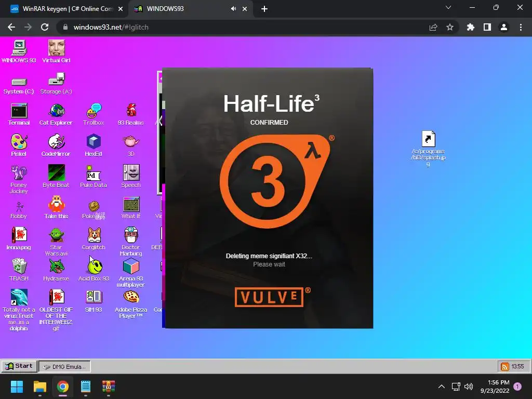
Task: Launch the Terminal desktop icon
Action: (x=19, y=114)
